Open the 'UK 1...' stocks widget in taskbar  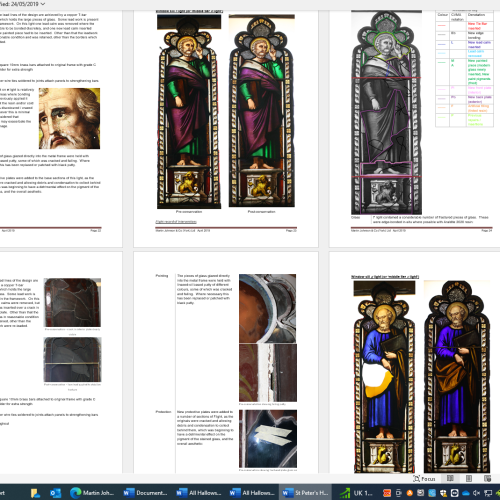click(357, 493)
